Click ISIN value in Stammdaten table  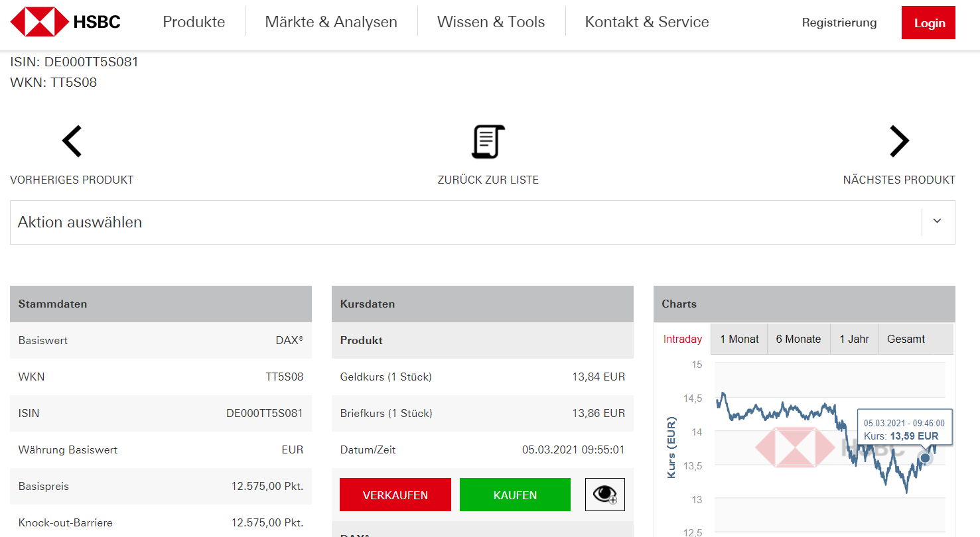click(x=265, y=413)
